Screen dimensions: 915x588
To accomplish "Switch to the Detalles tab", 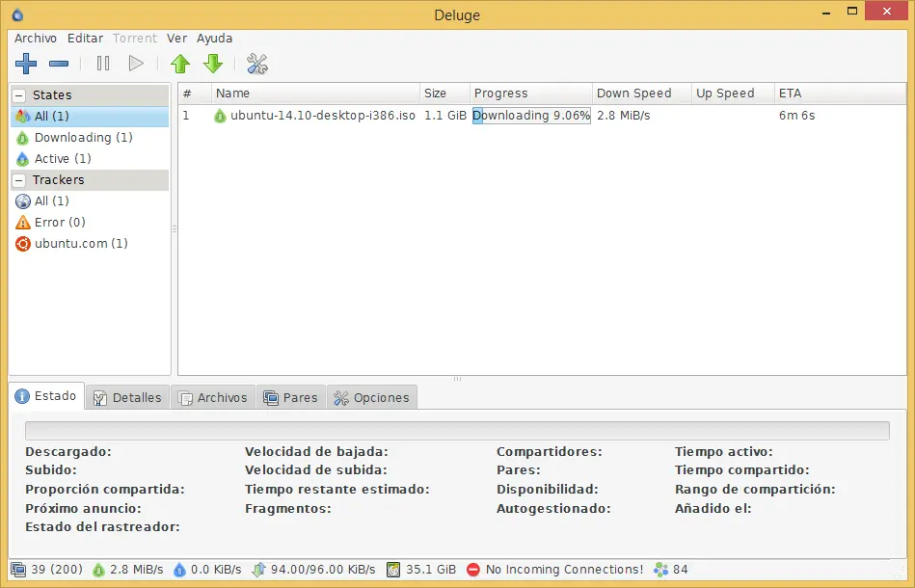I will click(128, 398).
